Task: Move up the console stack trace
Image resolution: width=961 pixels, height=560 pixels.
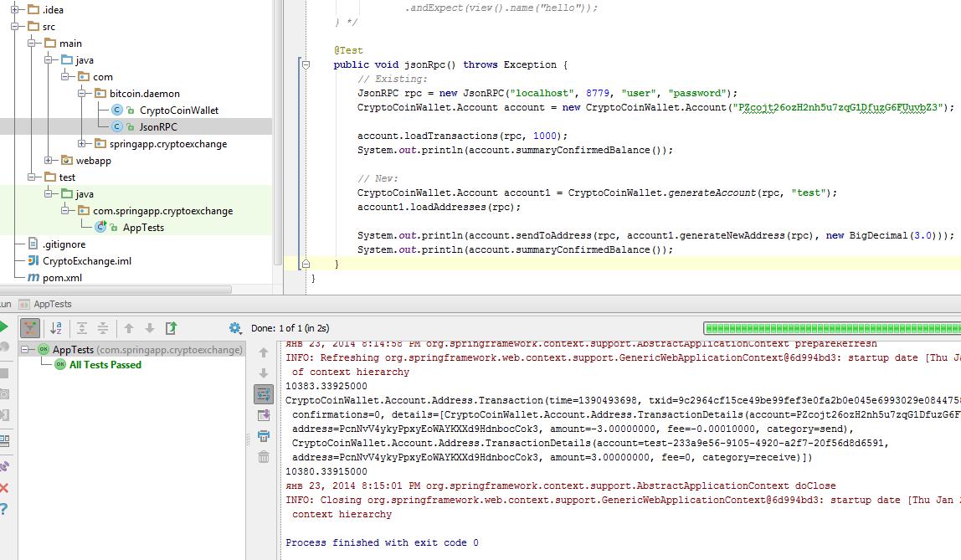Action: click(264, 352)
